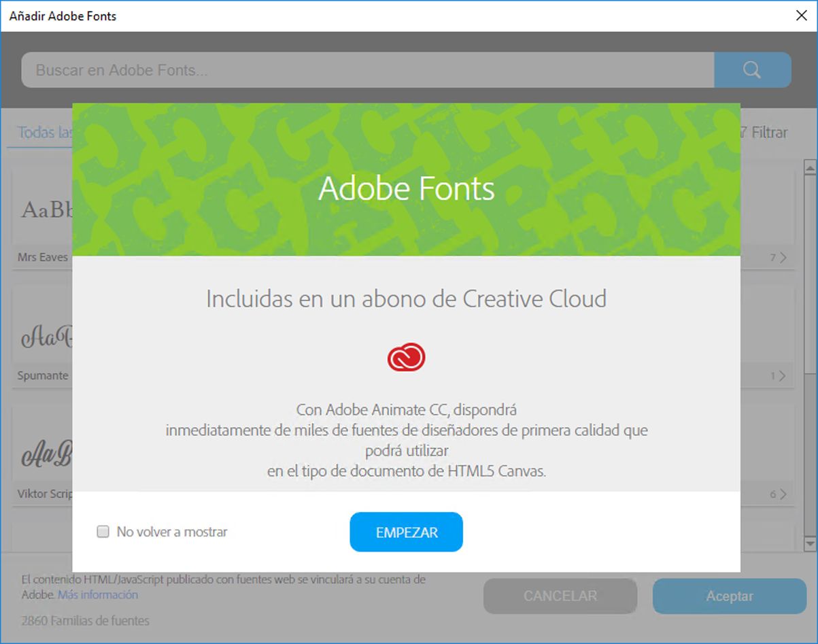The height and width of the screenshot is (644, 818).
Task: Click the Aceptar button
Action: pyautogui.click(x=728, y=596)
